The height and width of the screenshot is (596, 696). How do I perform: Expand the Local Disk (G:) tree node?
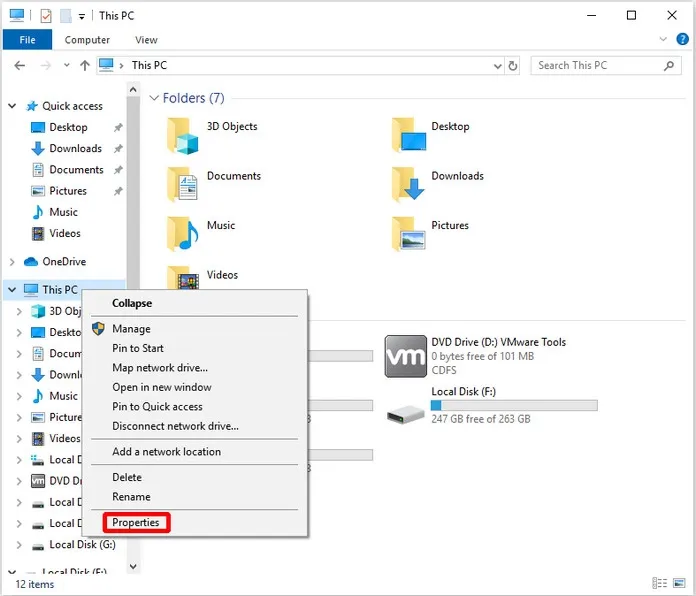(19, 545)
